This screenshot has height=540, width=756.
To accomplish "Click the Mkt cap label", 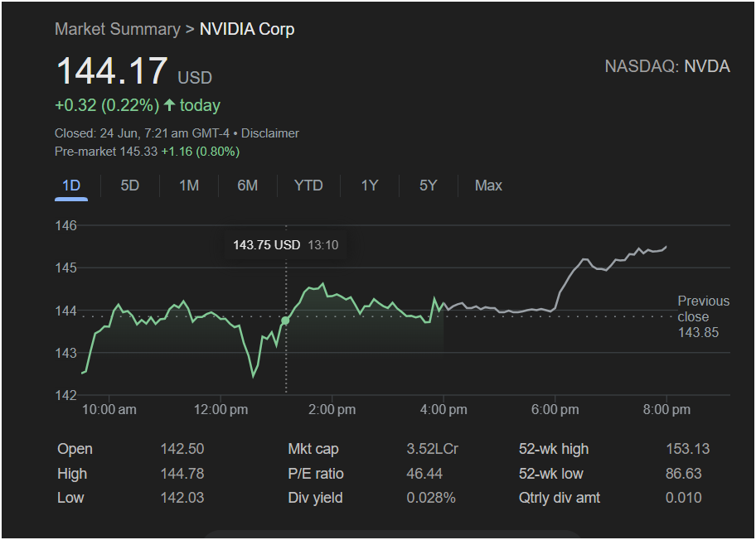I will (313, 449).
